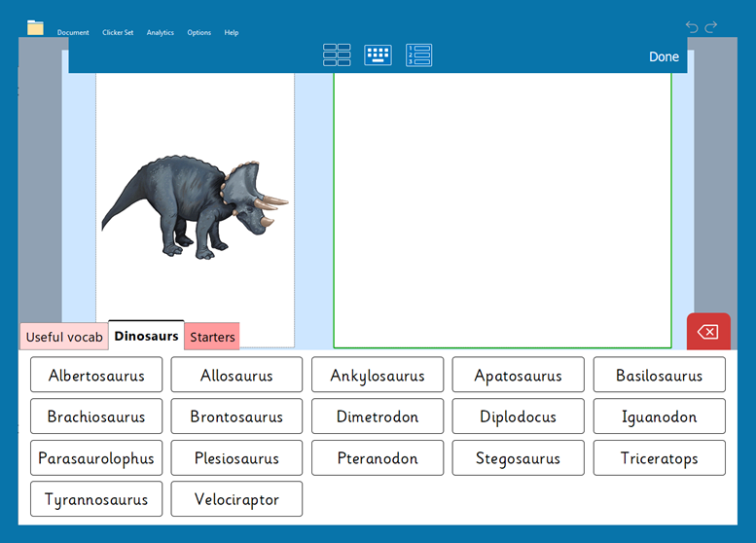Choose the Velociraptor word cell
756x543 pixels.
click(236, 499)
